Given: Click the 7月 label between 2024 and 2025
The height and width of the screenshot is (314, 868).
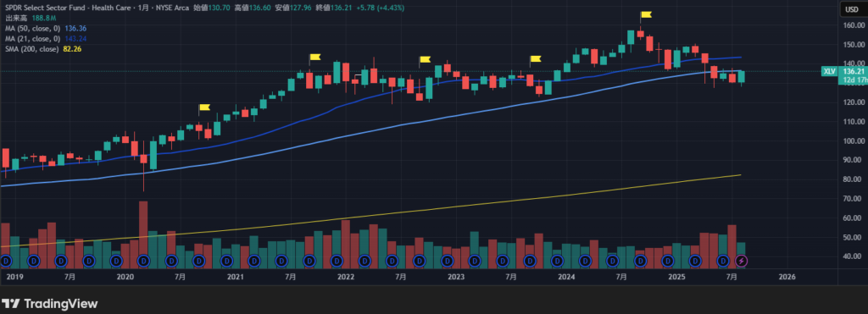Looking at the screenshot, I should point(621,277).
